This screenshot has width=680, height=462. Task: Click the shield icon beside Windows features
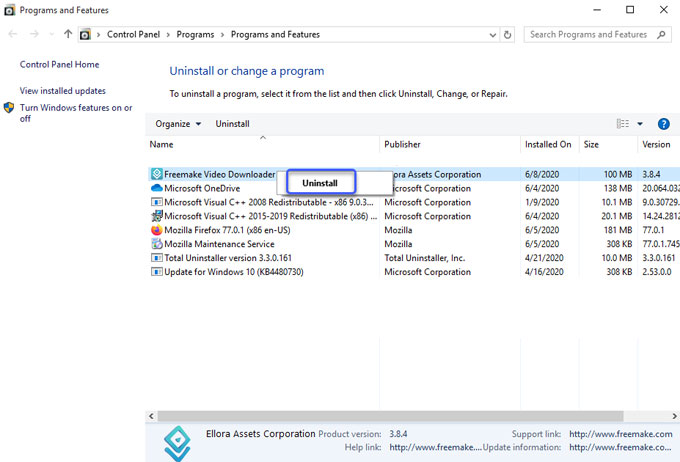pyautogui.click(x=9, y=108)
